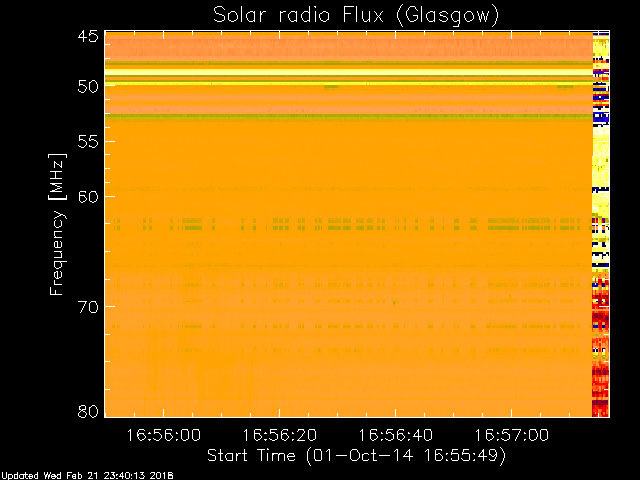Click the green dashed interference line near 62 MHz
Screen dimensions: 640x480
point(349,224)
